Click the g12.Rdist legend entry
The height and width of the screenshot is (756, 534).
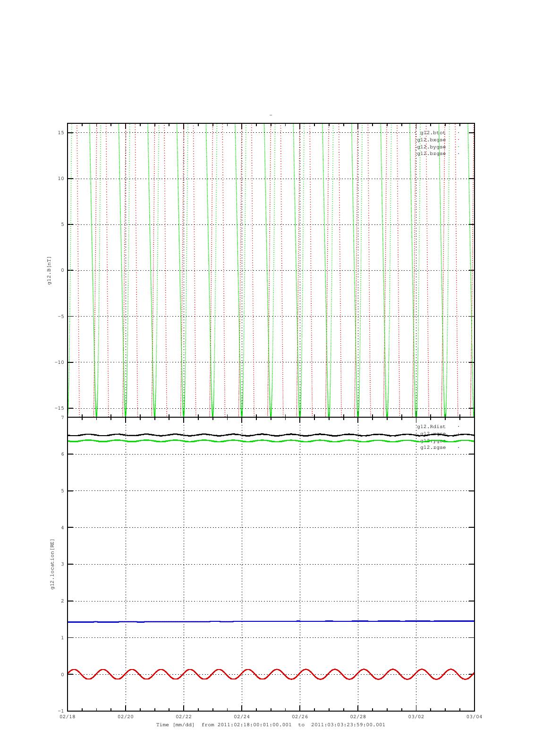[x=431, y=427]
